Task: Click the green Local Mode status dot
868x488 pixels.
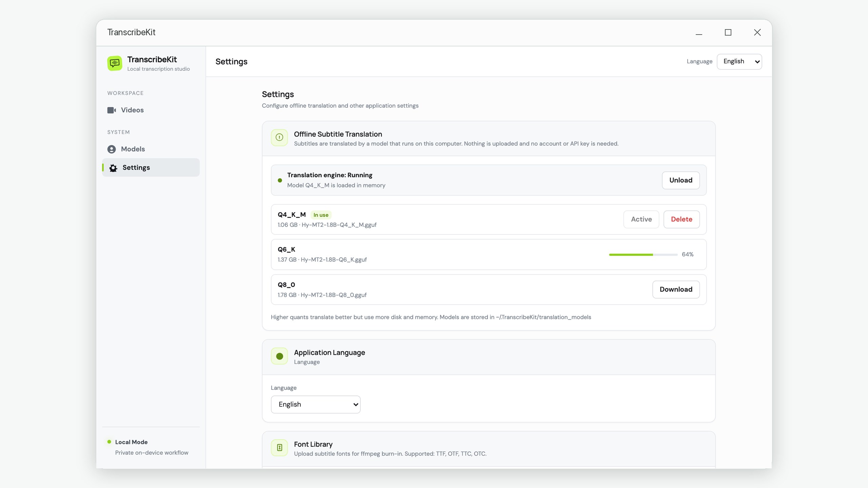Action: 109,442
